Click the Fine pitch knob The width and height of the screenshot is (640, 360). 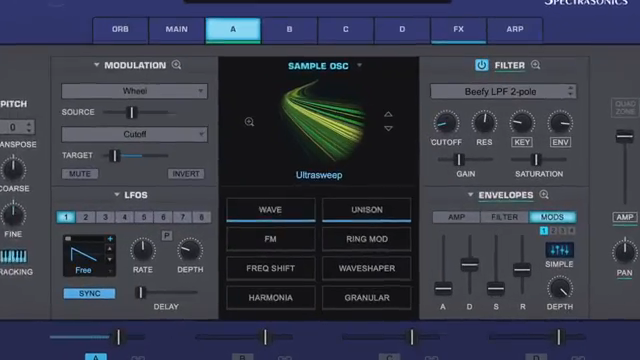(13, 215)
